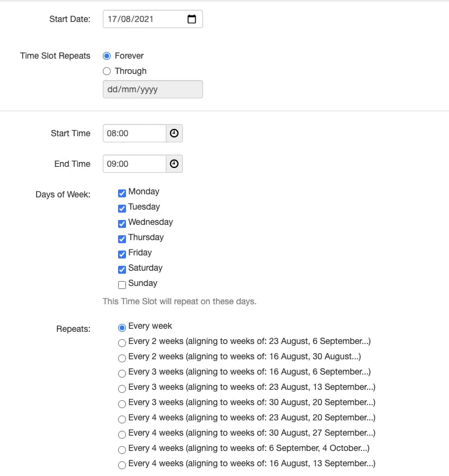Uncheck the Friday checkbox
The image size is (449, 476).
pos(122,254)
